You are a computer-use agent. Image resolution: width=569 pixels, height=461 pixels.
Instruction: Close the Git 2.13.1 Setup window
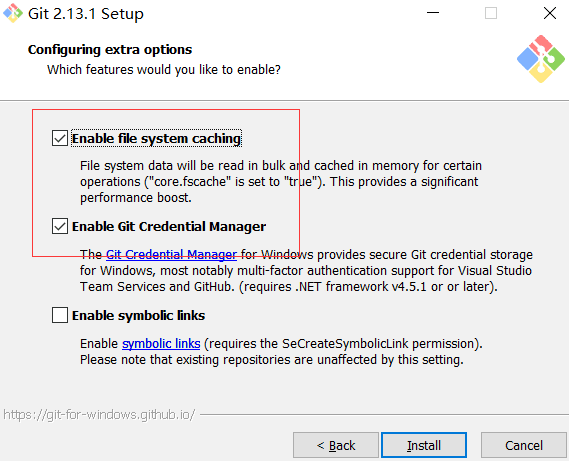pos(550,13)
